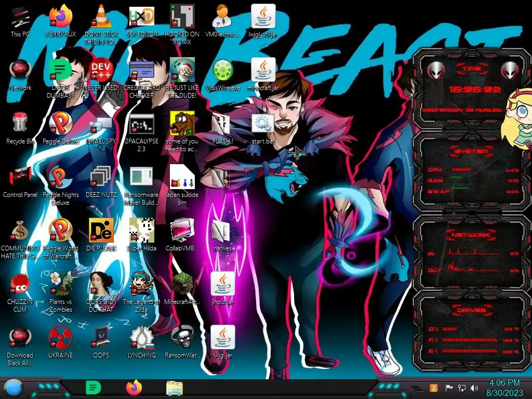The image size is (532, 399).
Task: Launch The Legend of Zilda icon
Action: click(141, 292)
